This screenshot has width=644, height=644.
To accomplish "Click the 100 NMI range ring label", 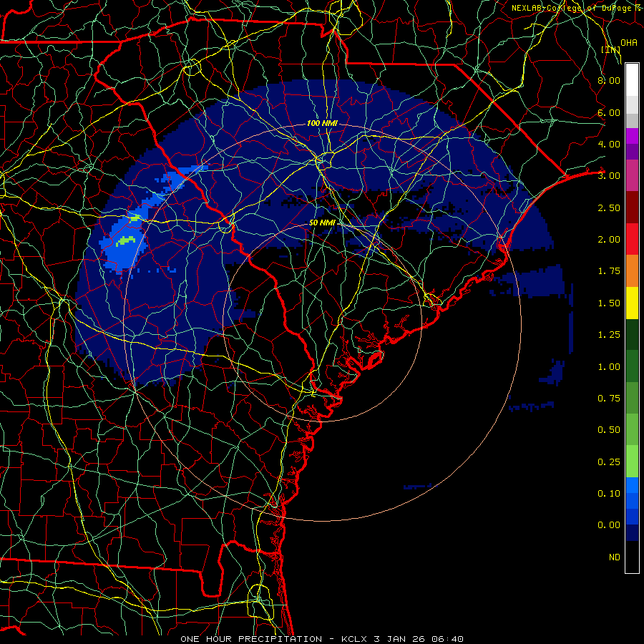I will point(322,123).
